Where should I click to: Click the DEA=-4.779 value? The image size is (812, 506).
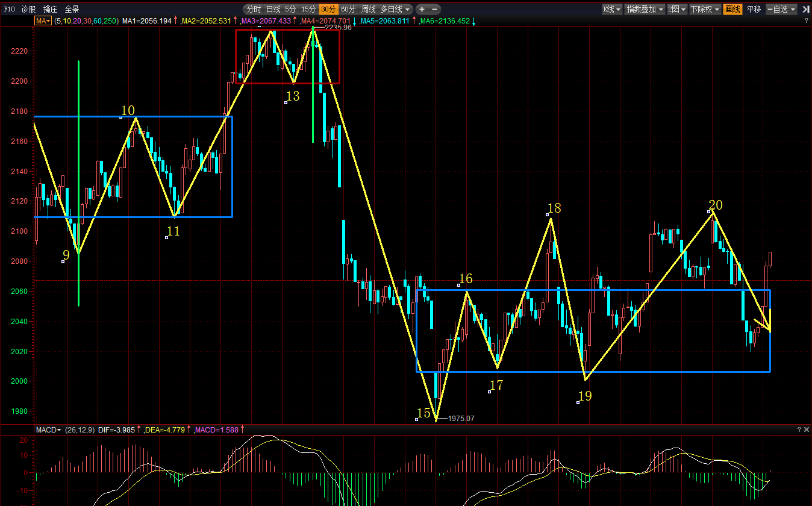pos(166,429)
